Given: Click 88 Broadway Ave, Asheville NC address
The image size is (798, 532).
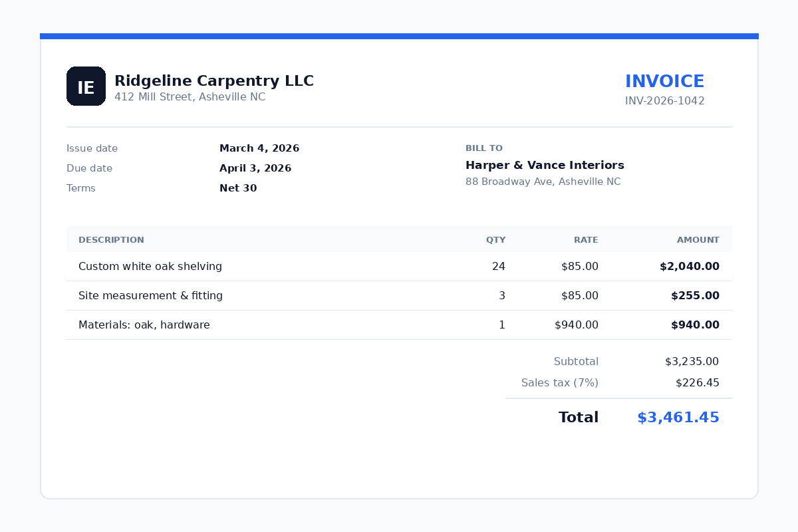Looking at the screenshot, I should [543, 182].
